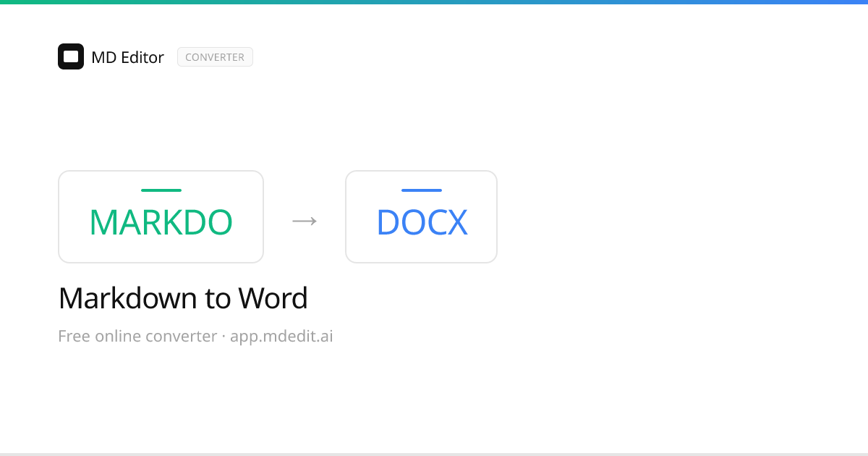Click the MD Editor logo icon
868x456 pixels.
point(71,56)
